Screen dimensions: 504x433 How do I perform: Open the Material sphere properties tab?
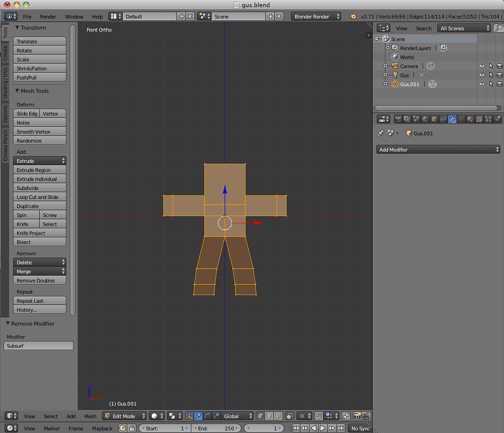[470, 119]
